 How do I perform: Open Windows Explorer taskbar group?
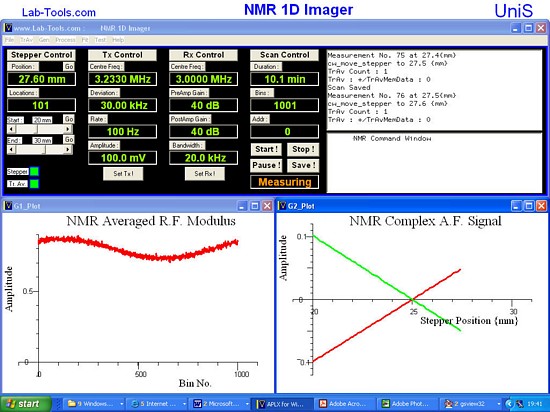coord(94,404)
